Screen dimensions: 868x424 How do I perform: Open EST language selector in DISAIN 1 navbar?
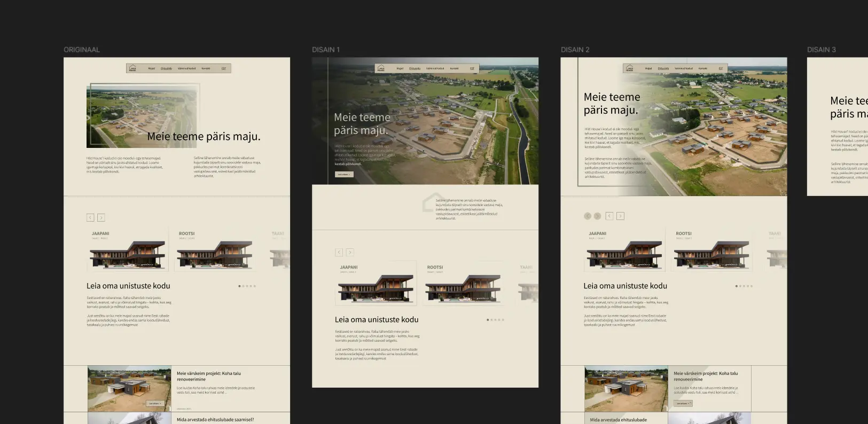472,68
